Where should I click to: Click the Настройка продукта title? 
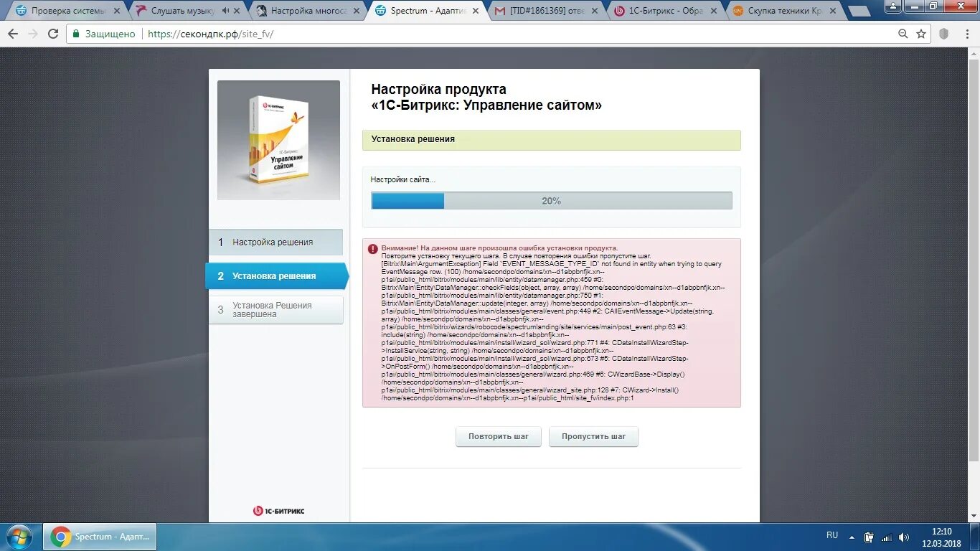[x=486, y=98]
